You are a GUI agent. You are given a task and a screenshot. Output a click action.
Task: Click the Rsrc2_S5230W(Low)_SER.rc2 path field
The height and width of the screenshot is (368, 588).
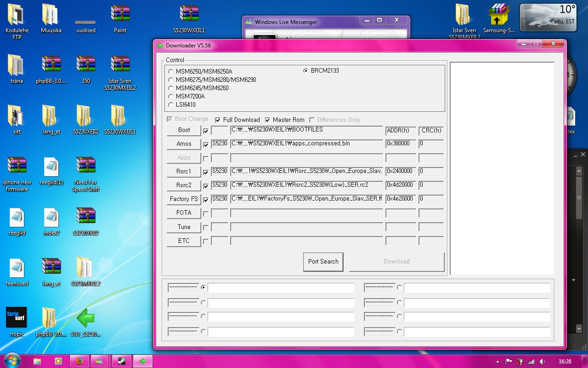tap(306, 185)
